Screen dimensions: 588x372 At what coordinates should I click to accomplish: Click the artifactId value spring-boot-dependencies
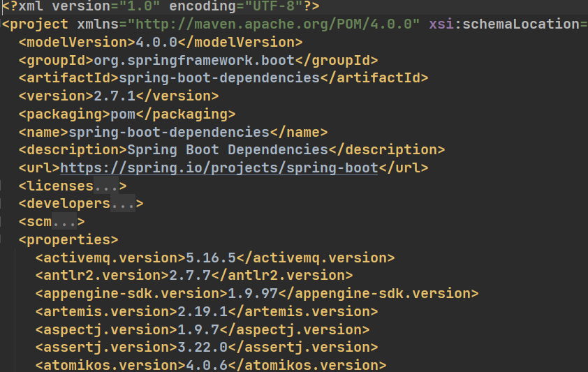219,78
